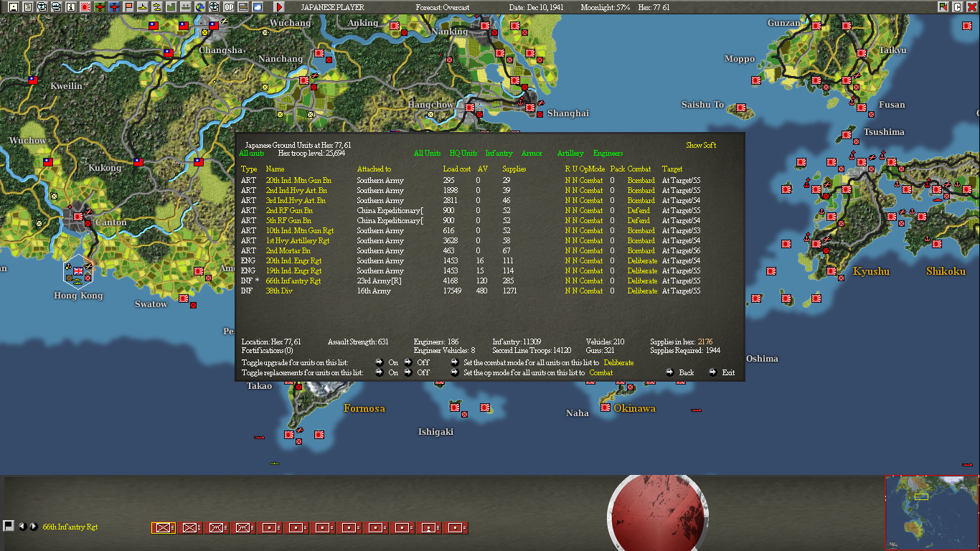Click the globe icon in top toolbar
Viewport: 980px width, 551px height.
tap(200, 7)
